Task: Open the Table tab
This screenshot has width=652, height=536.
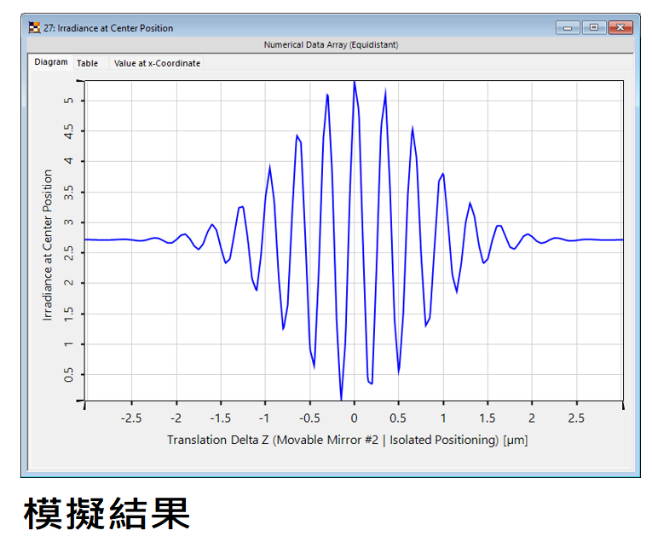Action: click(x=88, y=63)
